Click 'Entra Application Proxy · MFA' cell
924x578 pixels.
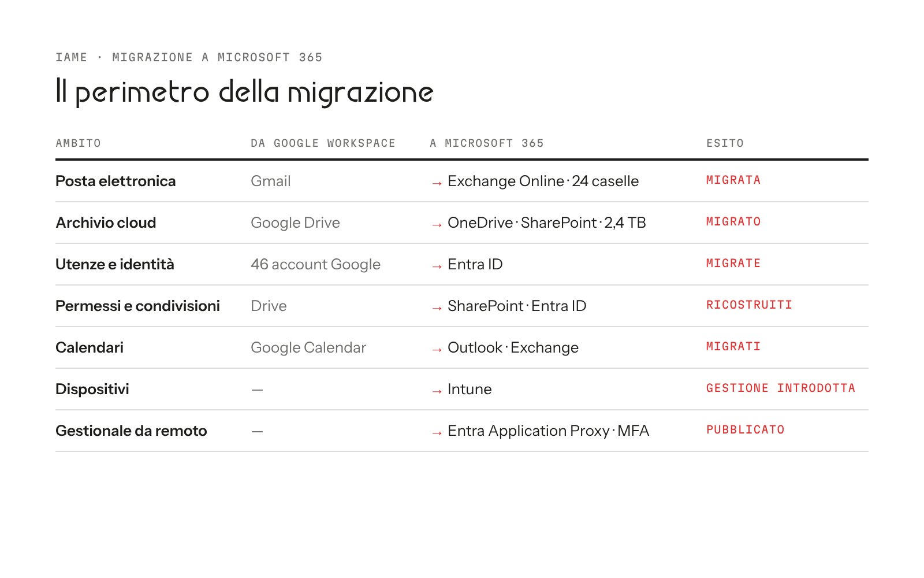point(548,431)
